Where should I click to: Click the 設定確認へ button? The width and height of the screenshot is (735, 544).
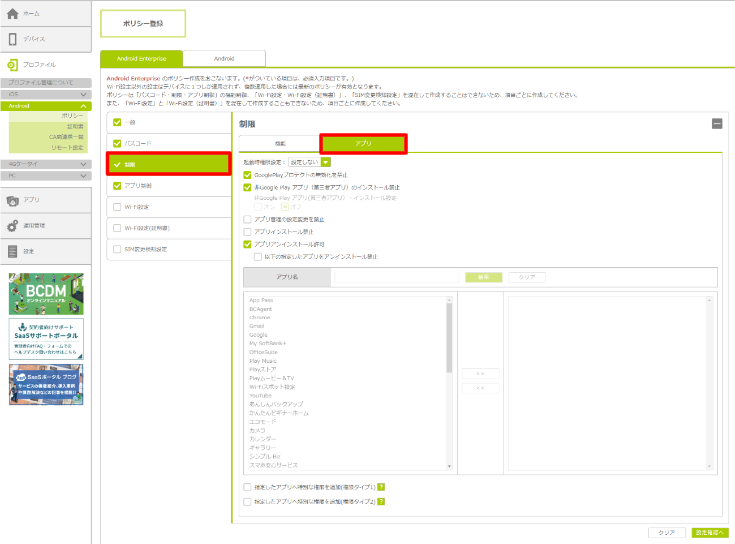[x=710, y=532]
